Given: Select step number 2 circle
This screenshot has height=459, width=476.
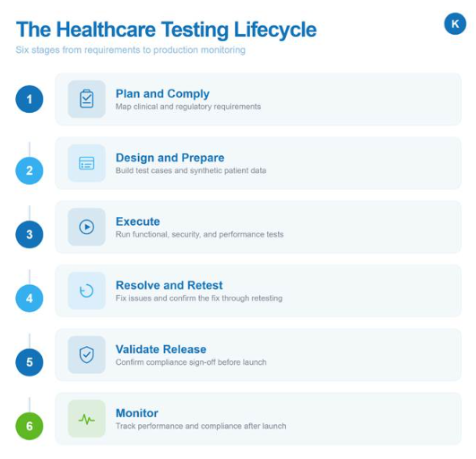Looking at the screenshot, I should (x=30, y=170).
